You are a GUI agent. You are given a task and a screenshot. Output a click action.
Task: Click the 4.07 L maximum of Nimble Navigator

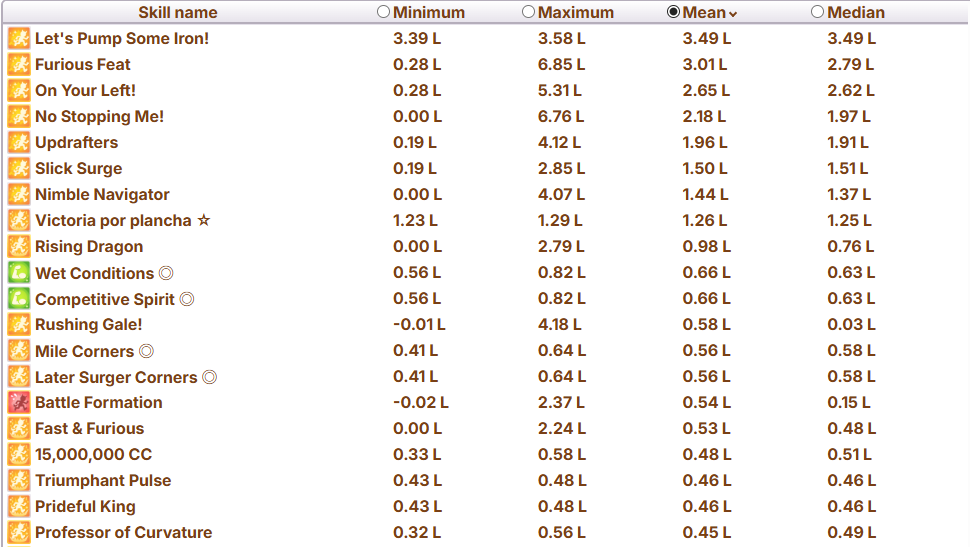[561, 194]
